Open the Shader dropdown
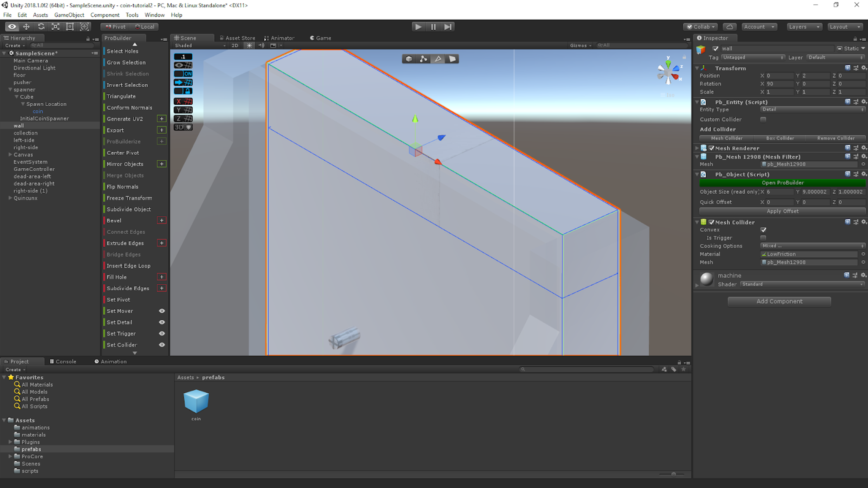The image size is (868, 488). click(x=803, y=284)
